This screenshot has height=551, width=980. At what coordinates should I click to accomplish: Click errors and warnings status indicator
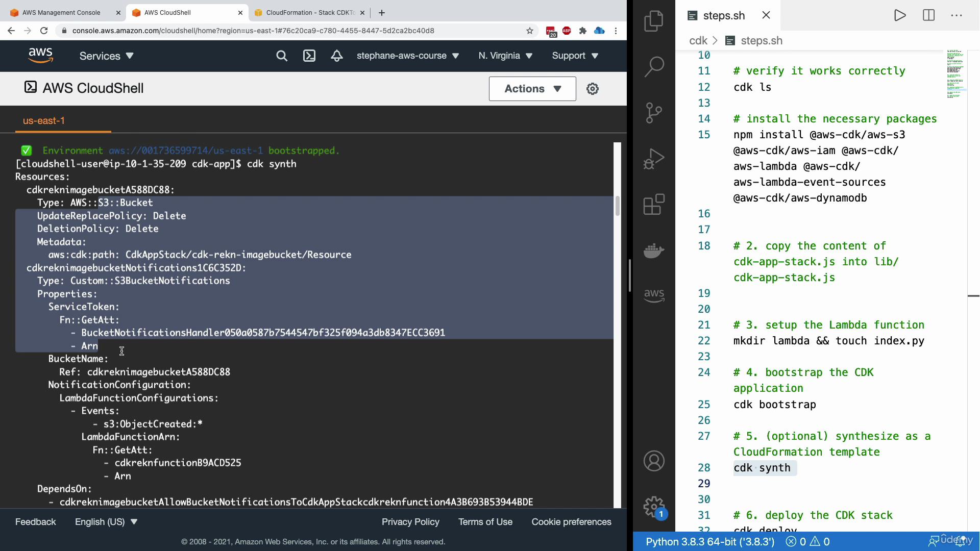click(807, 542)
